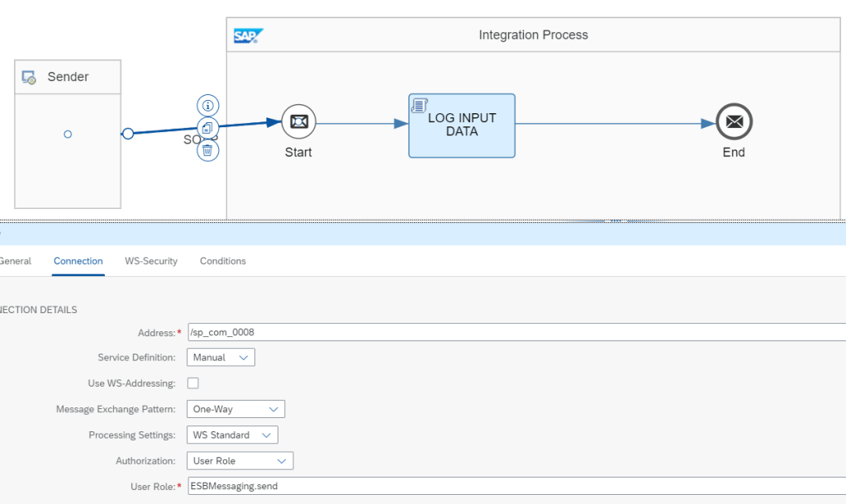Viewport: 846px width, 504px height.
Task: Open the Service Definition dropdown
Action: 221,358
